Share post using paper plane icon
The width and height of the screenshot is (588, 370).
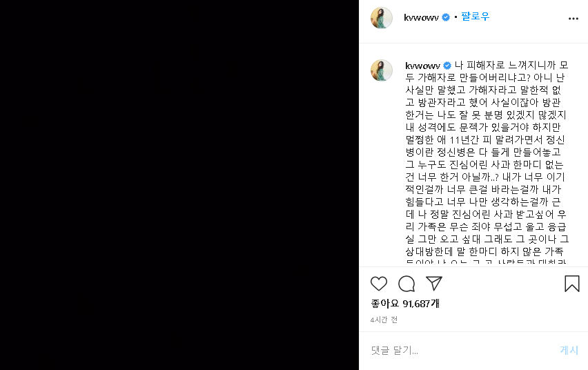coord(434,283)
